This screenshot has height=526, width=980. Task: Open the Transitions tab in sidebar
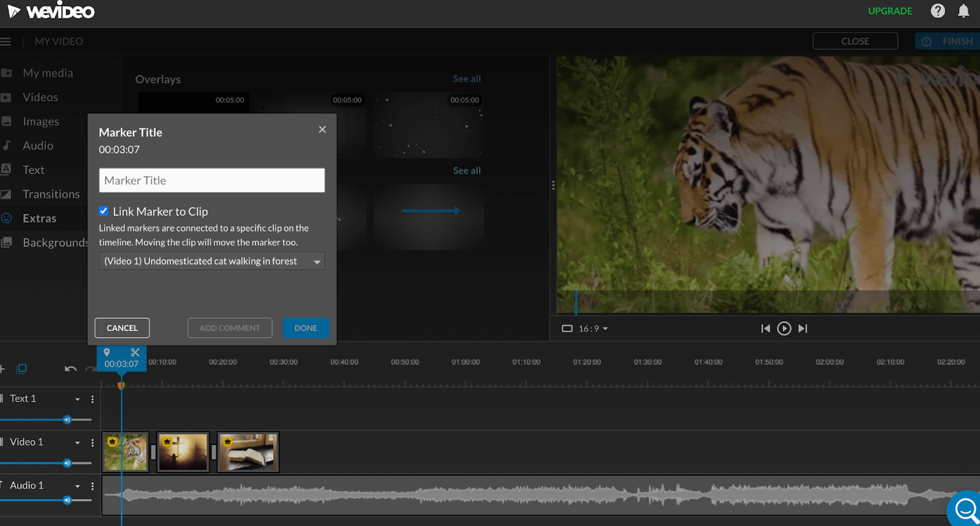(x=51, y=194)
